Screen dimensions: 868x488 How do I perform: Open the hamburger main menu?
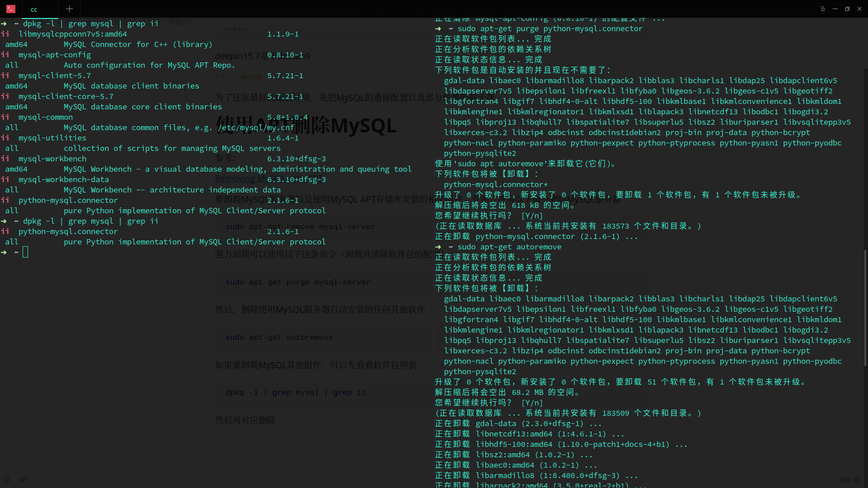pos(823,9)
